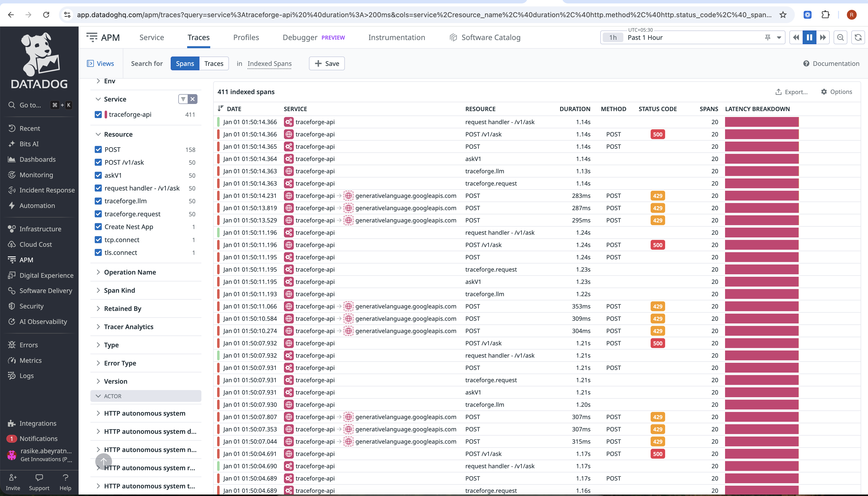
Task: Uncheck the tcp.connect resource checkbox
Action: point(98,240)
